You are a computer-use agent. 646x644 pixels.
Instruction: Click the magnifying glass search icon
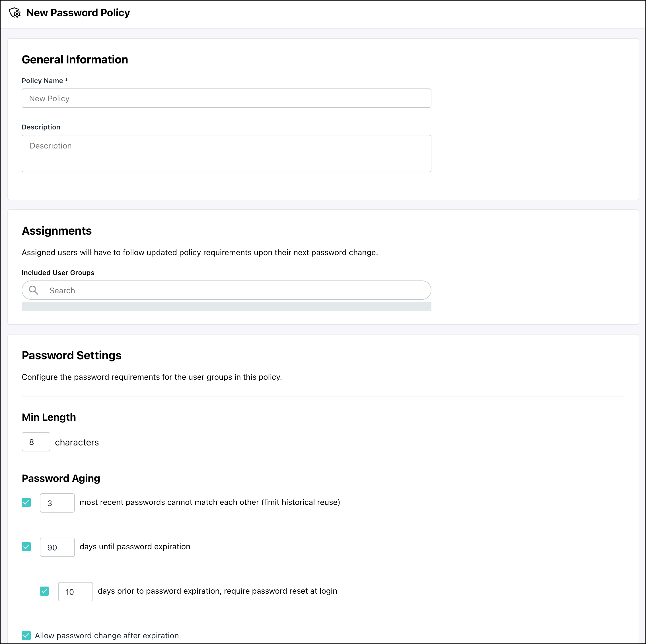tap(33, 290)
